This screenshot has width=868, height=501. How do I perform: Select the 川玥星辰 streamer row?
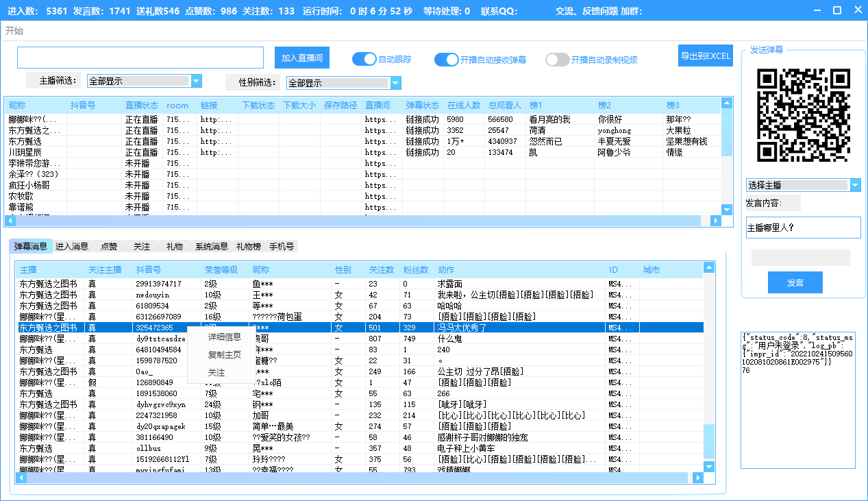coord(363,152)
